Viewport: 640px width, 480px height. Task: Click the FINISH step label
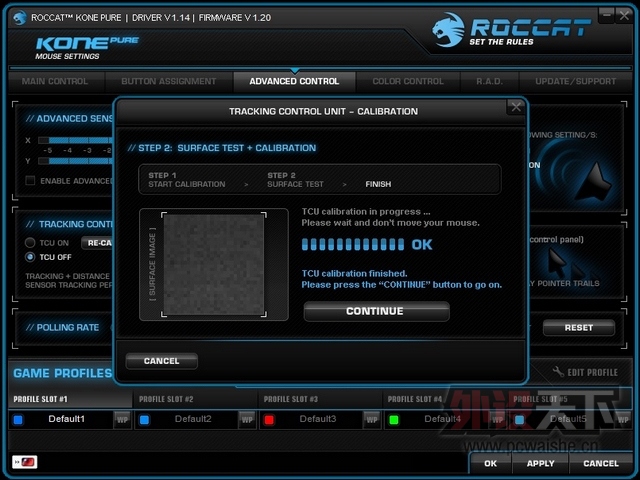(378, 184)
